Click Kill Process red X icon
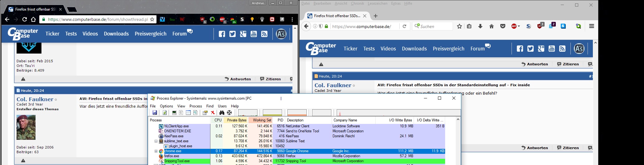This screenshot has height=165, width=644. [213, 113]
